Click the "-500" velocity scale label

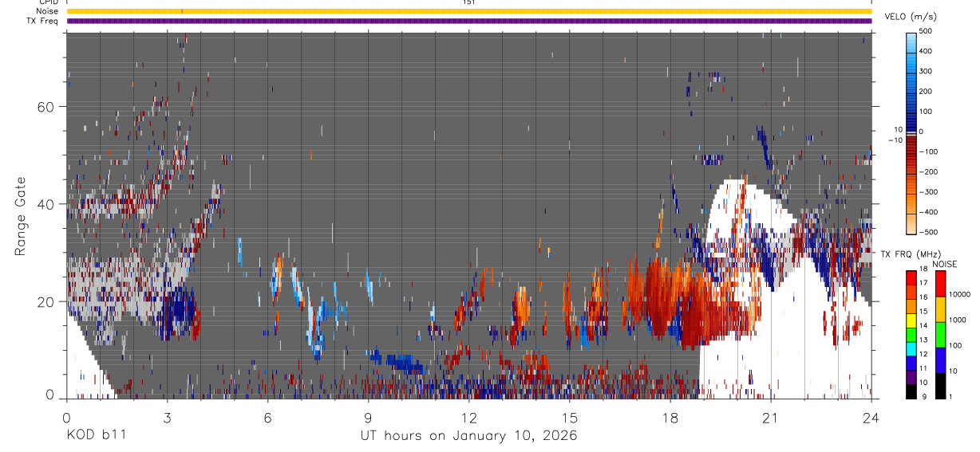(928, 231)
